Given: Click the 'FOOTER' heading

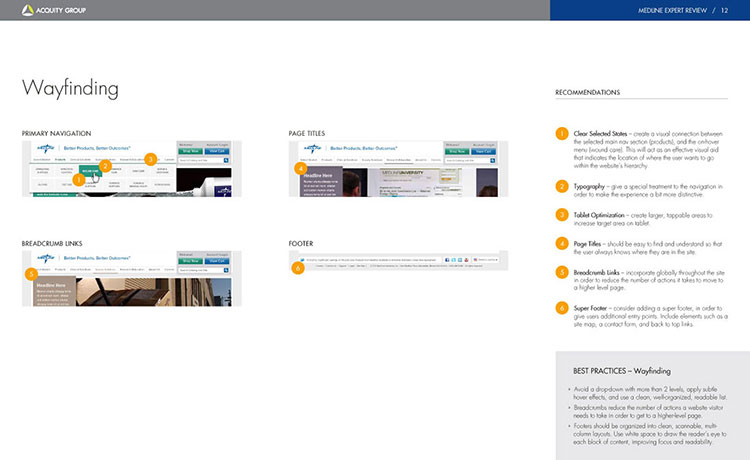Looking at the screenshot, I should coord(301,243).
